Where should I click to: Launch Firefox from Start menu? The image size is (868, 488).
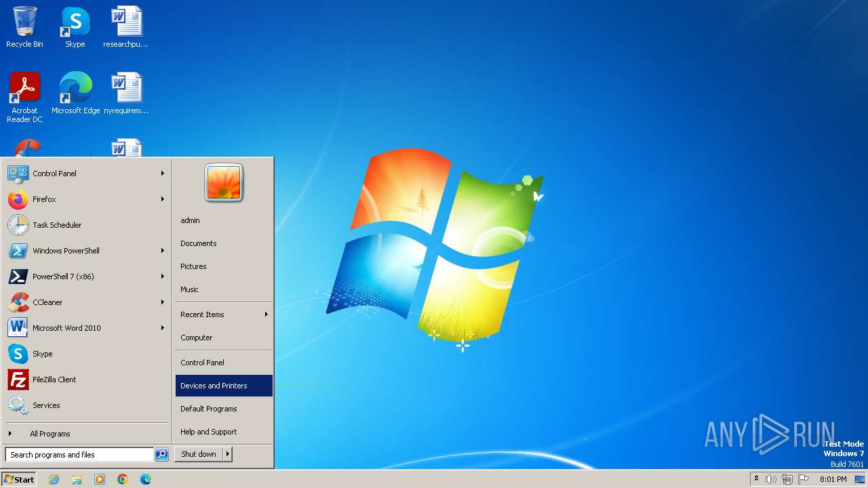(87, 199)
